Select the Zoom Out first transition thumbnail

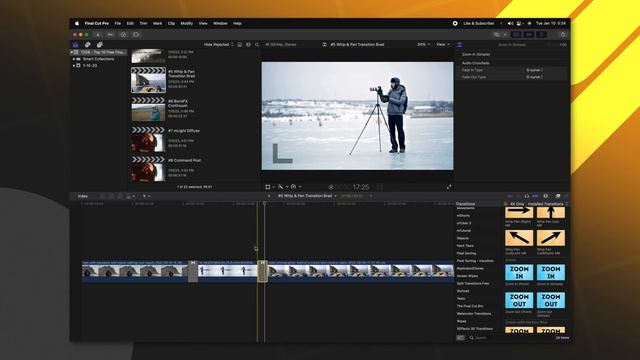(x=519, y=300)
